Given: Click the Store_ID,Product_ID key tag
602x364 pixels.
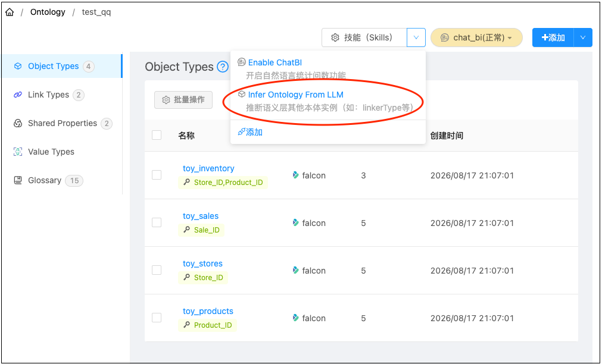Looking at the screenshot, I should click(223, 183).
